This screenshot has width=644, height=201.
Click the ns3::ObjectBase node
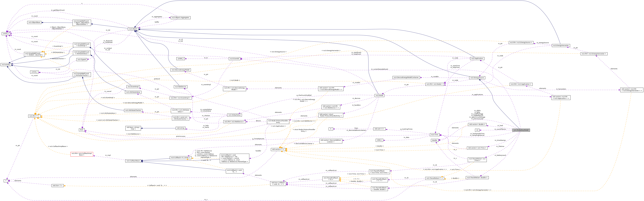click(x=34, y=23)
